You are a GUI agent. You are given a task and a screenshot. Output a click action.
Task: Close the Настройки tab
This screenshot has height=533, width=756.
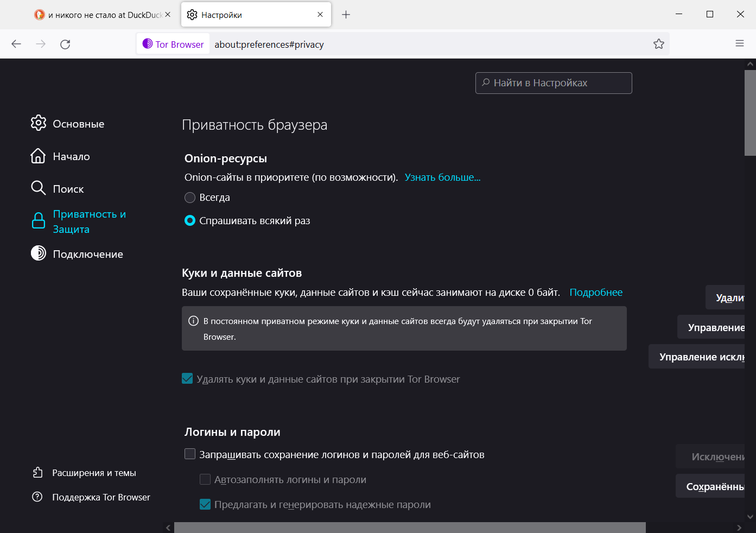320,15
